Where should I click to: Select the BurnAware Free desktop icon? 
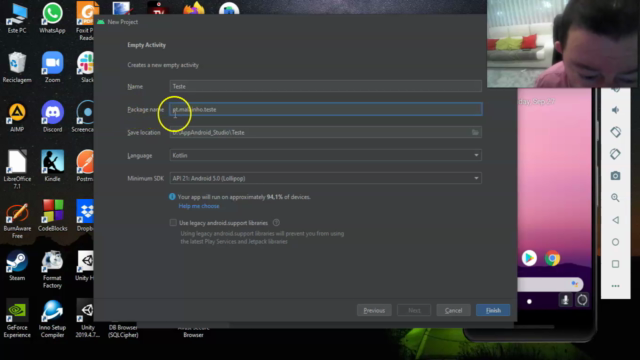click(17, 220)
